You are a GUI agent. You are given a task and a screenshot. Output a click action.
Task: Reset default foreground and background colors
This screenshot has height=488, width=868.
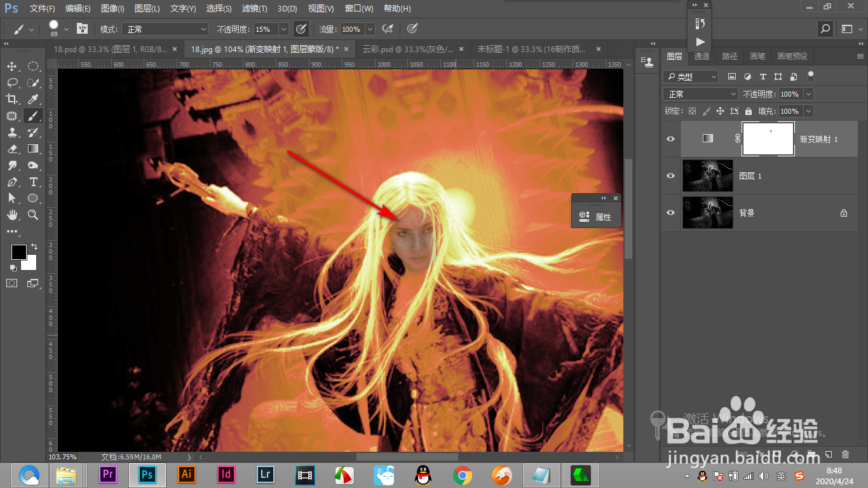point(13,268)
